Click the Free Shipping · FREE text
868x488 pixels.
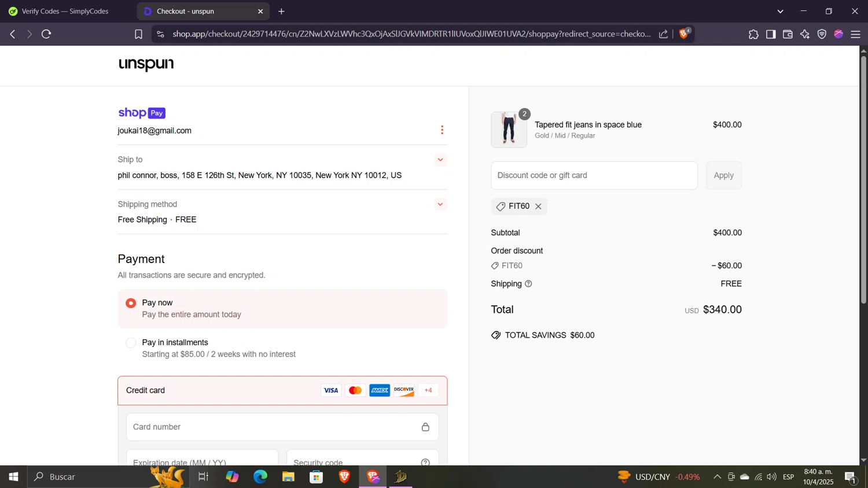click(x=157, y=220)
